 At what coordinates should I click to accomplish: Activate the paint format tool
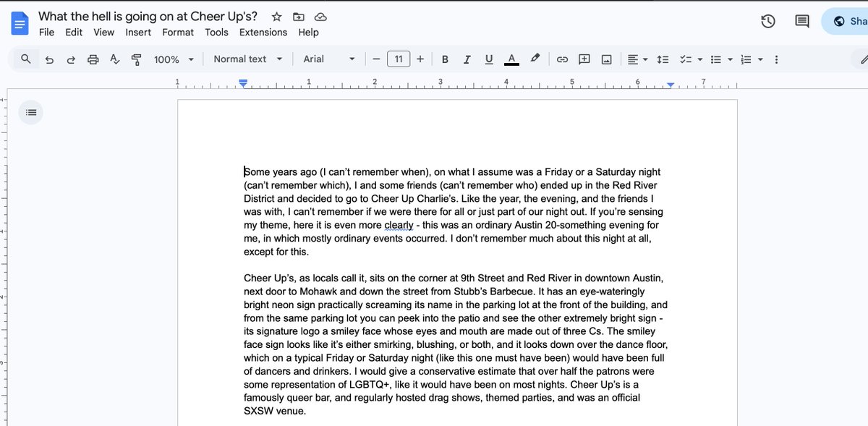pos(136,59)
